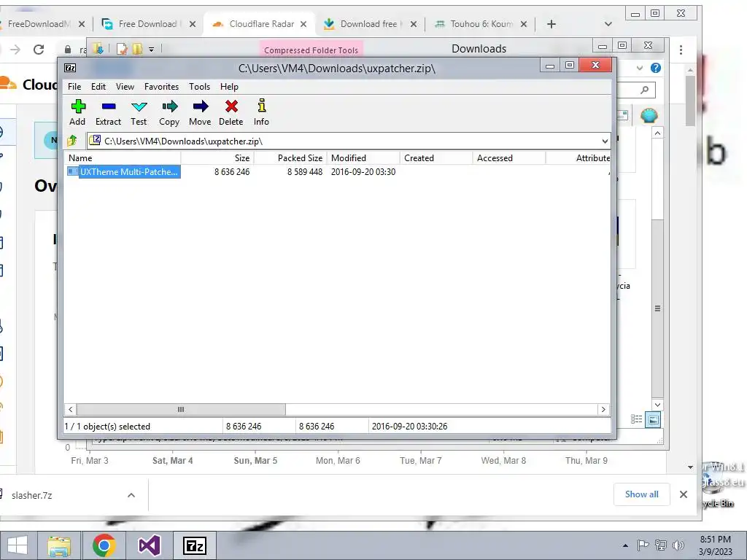Choose the Move toolbar icon

(x=200, y=112)
